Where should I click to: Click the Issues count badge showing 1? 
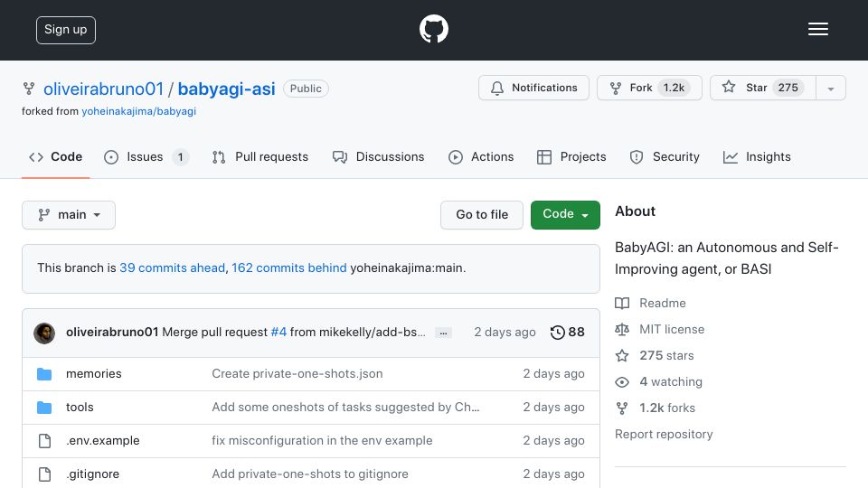(180, 157)
